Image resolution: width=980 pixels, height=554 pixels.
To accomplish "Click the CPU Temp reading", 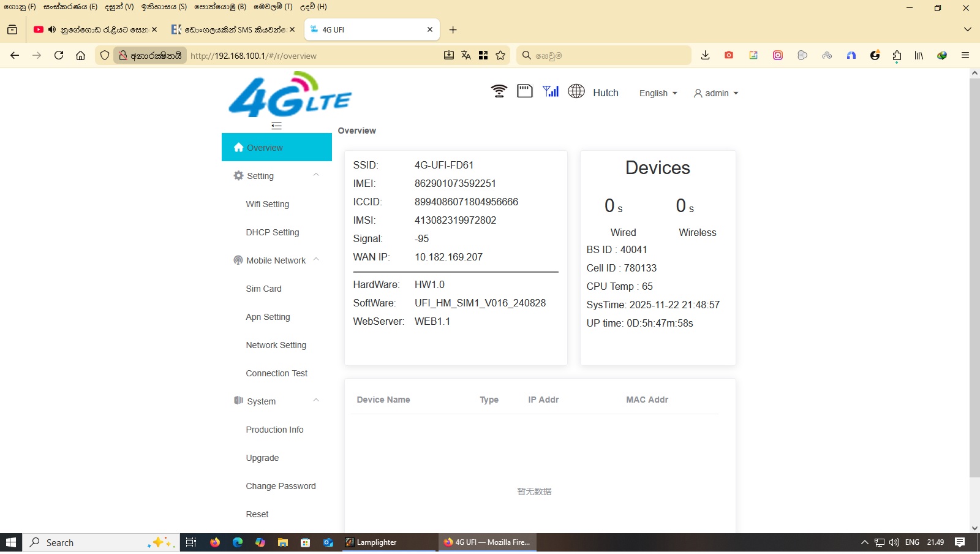I will (620, 286).
